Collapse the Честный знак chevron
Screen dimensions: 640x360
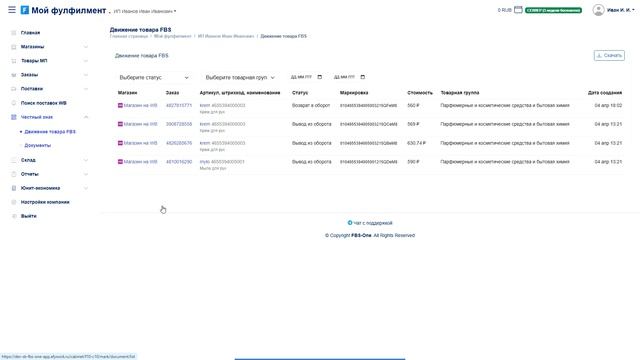point(86,117)
